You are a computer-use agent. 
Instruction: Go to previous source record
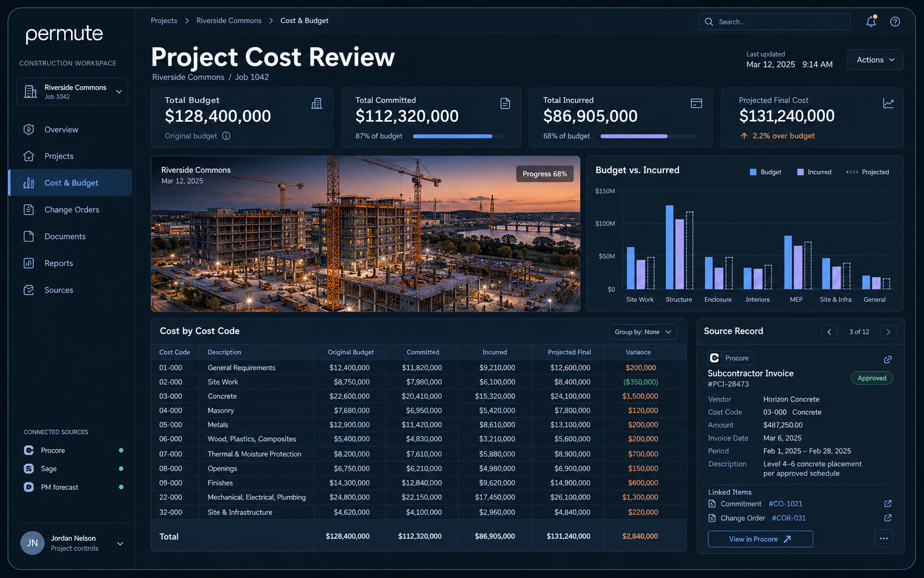pyautogui.click(x=830, y=332)
